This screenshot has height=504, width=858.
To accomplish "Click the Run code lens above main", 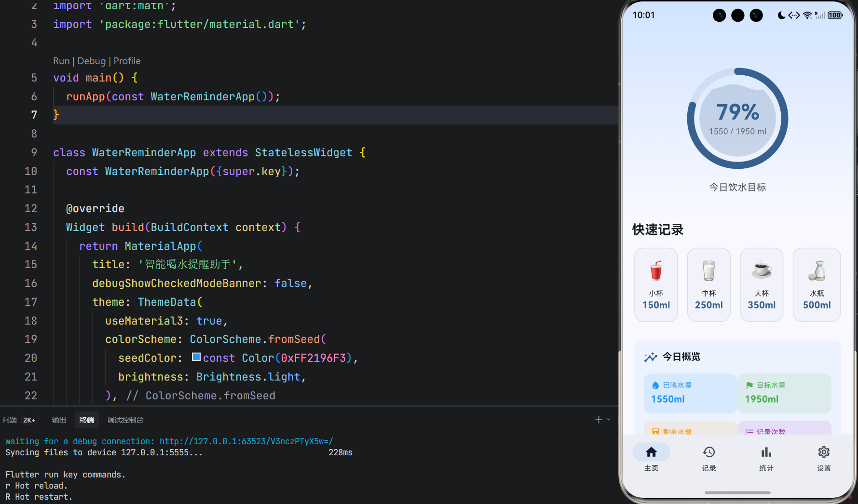I will 61,61.
